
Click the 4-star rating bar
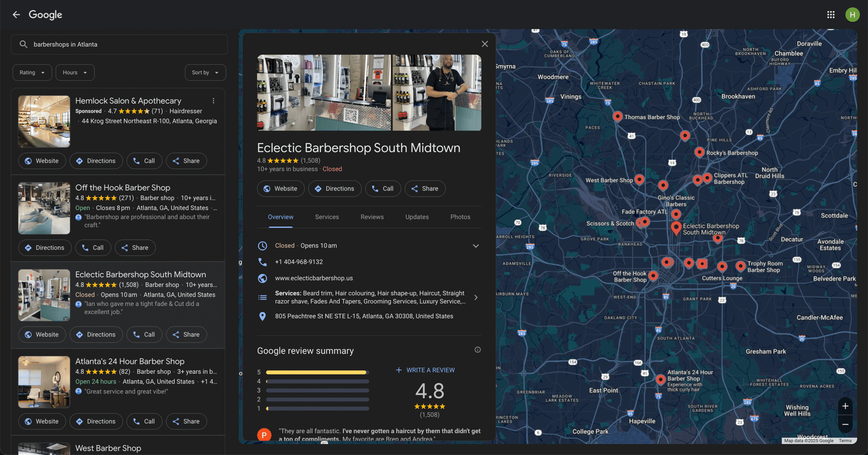(317, 381)
